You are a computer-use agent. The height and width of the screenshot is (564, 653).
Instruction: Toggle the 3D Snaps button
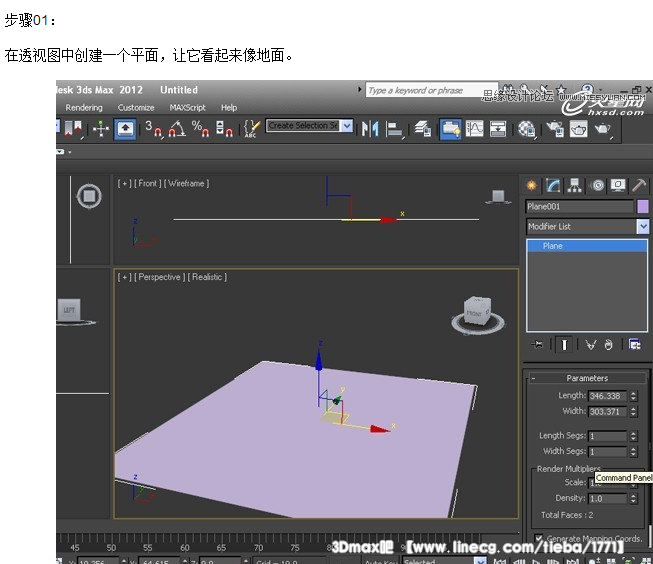153,129
